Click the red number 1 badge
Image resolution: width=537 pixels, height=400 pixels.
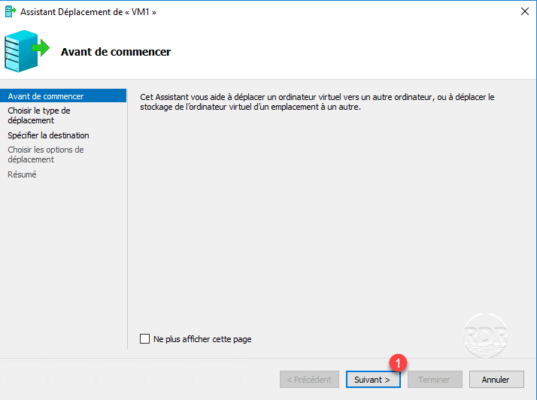(398, 362)
